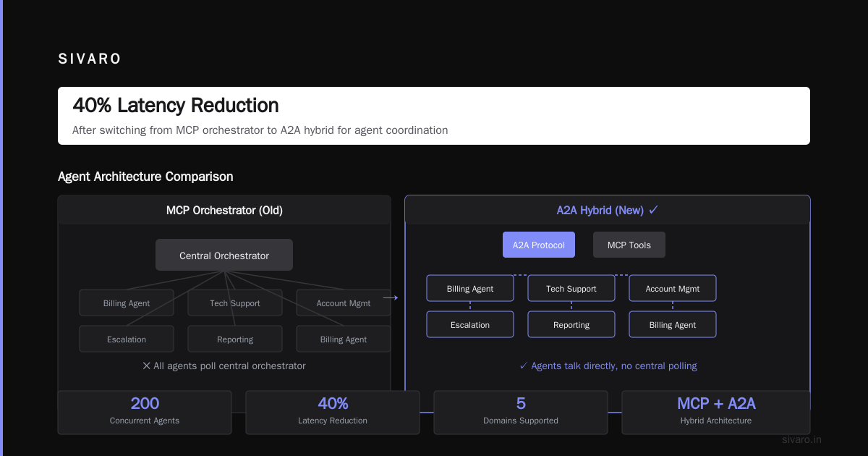Select Reporting in the A2A Hybrid panel

571,325
